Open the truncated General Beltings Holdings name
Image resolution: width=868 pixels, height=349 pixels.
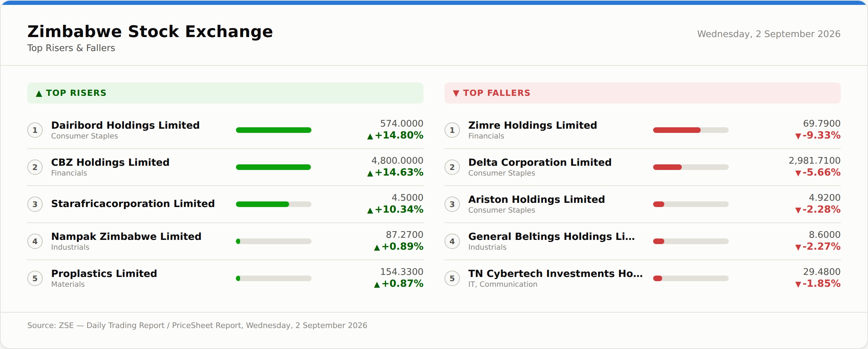[x=551, y=236]
